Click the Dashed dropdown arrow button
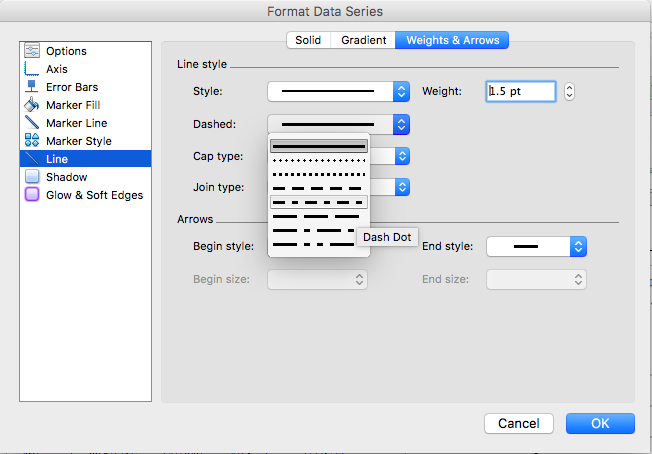The image size is (652, 454). [x=401, y=124]
